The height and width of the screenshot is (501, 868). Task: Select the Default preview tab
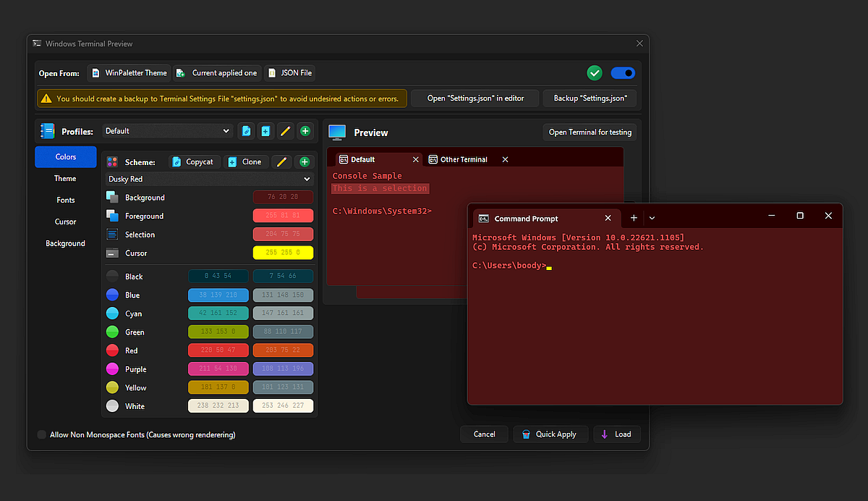tap(378, 159)
